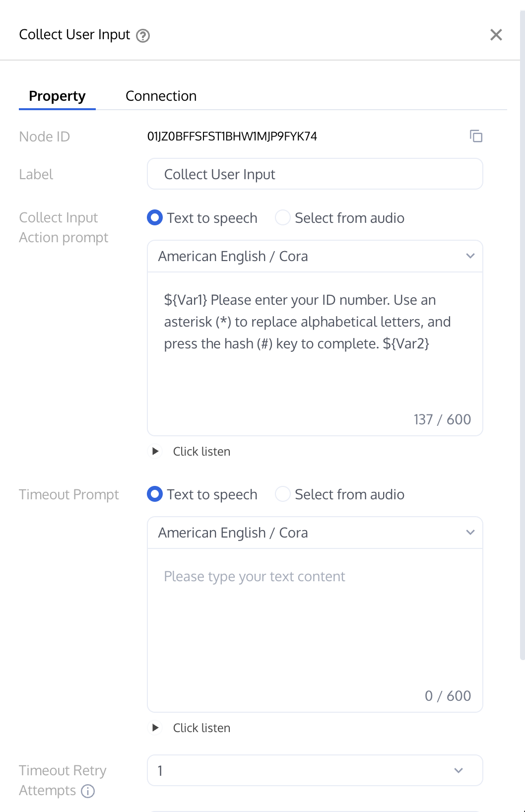Click the Node ID value text
The image size is (525, 812).
[x=232, y=136]
